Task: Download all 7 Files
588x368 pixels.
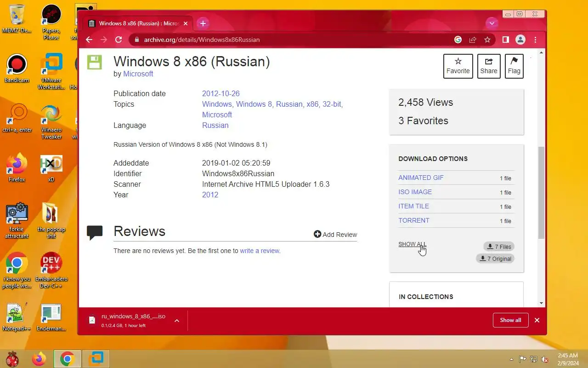Action: (499, 247)
